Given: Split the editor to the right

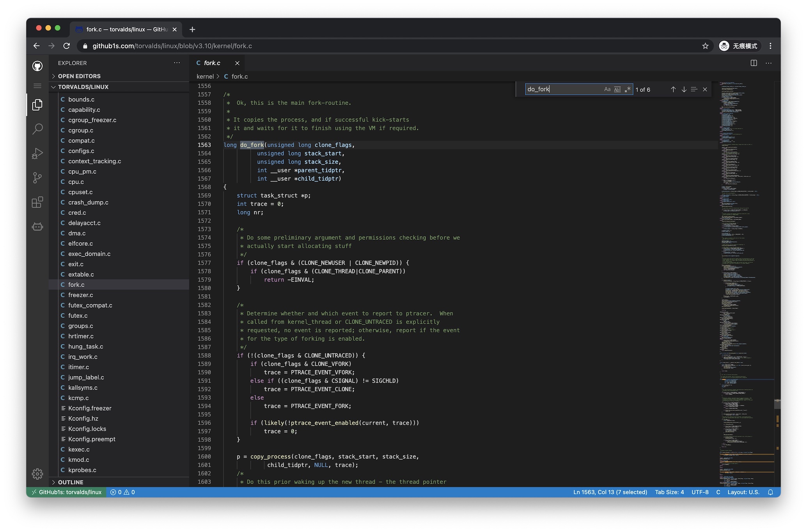Looking at the screenshot, I should pos(754,63).
